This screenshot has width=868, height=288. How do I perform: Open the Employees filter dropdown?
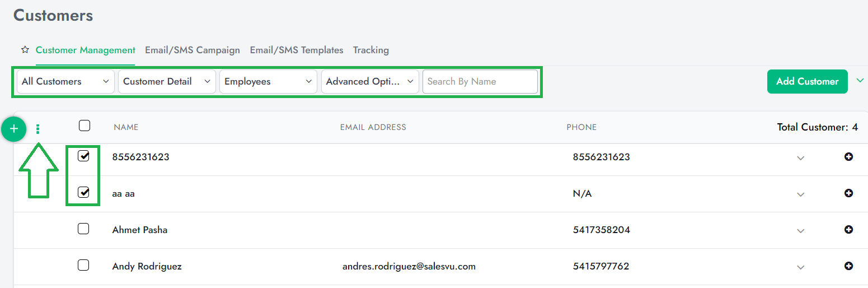coord(268,81)
